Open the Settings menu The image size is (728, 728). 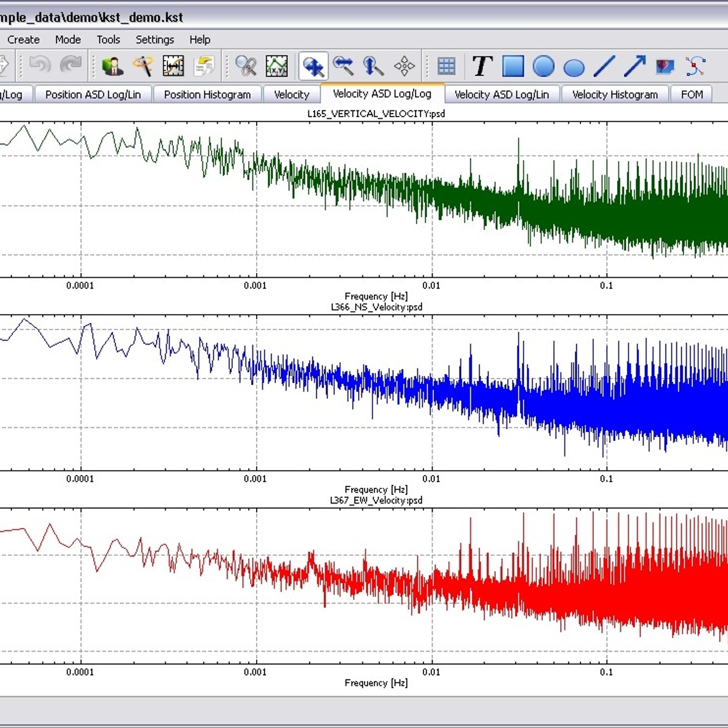[x=155, y=39]
